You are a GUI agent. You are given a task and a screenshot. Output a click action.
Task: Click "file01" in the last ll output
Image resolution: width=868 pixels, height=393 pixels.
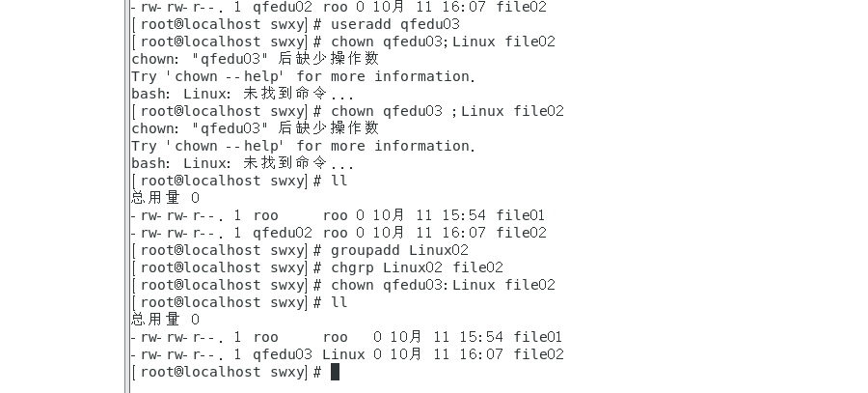pyautogui.click(x=538, y=337)
